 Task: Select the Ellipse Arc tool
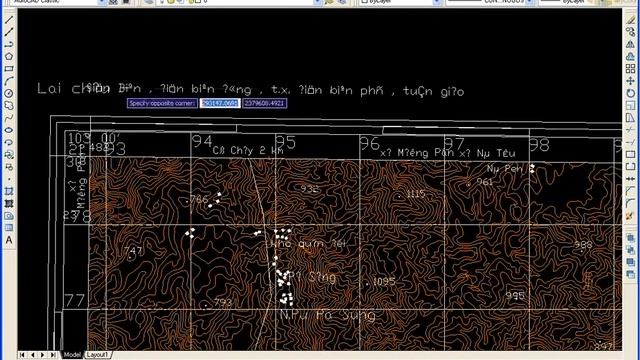[9, 142]
